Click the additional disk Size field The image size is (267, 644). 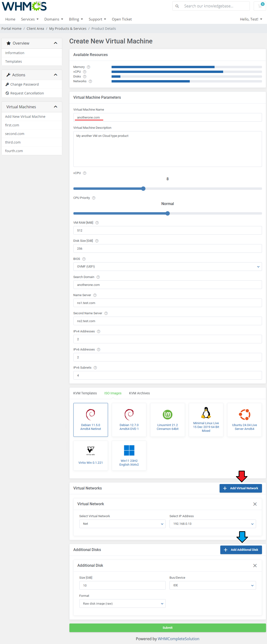point(122,585)
